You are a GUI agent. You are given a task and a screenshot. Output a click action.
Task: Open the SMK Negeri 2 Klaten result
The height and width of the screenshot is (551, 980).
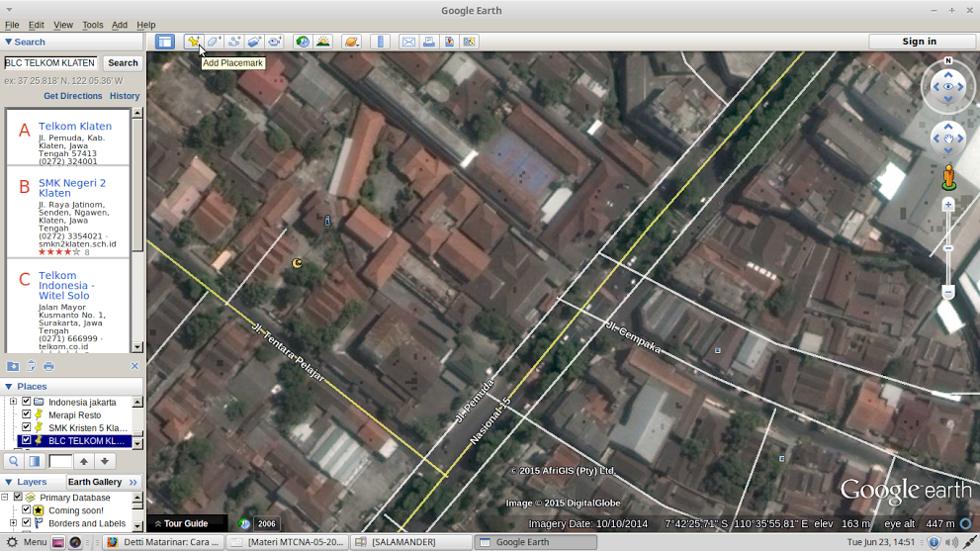click(x=72, y=188)
